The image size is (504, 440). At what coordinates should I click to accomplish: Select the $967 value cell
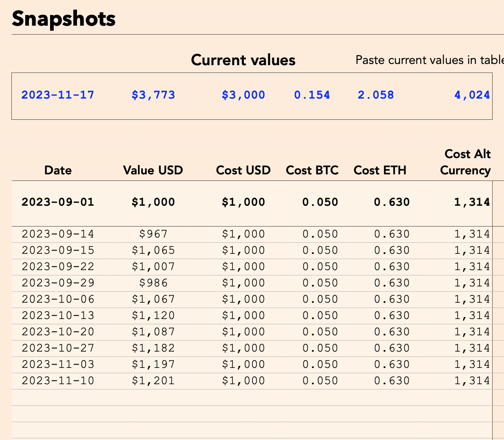(x=153, y=234)
